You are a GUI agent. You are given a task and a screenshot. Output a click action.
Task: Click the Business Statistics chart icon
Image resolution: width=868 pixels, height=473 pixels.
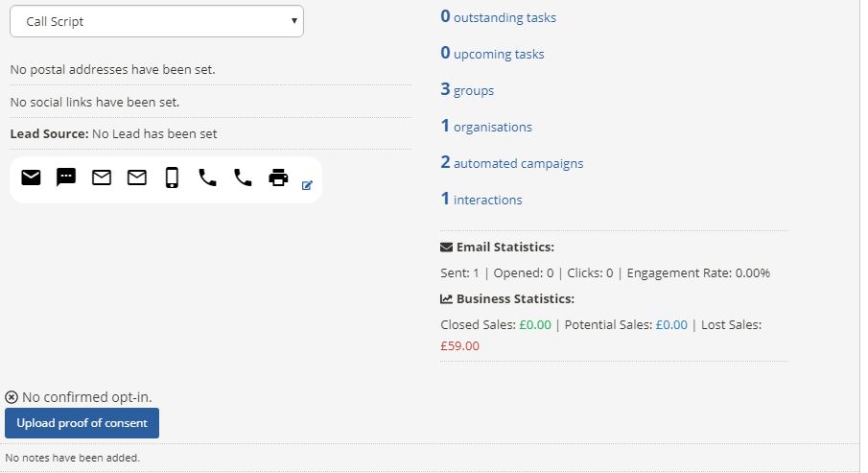pos(446,299)
